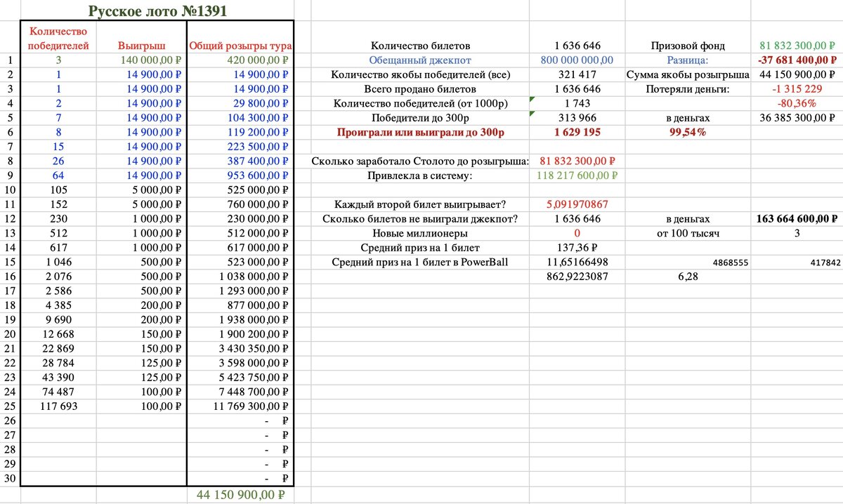The height and width of the screenshot is (504, 843).
Task: Click the winner count cell '4 385'
Action: (58, 305)
